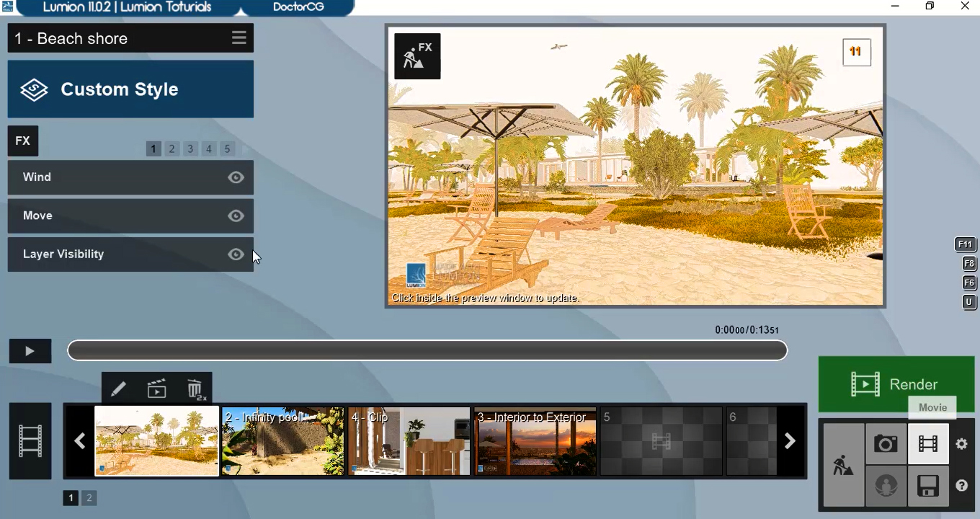Switch to effects tab 2
980x519 pixels.
pos(172,149)
